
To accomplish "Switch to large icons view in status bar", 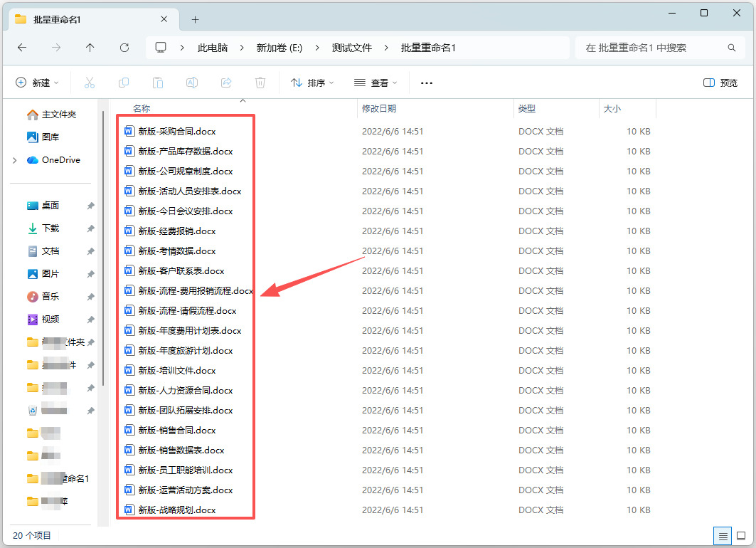I will click(742, 536).
